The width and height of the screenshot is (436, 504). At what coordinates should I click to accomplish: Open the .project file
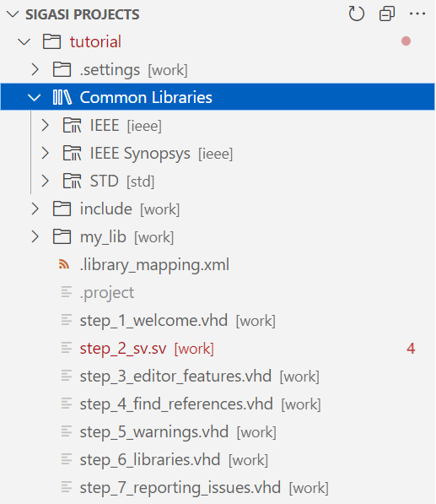(107, 292)
